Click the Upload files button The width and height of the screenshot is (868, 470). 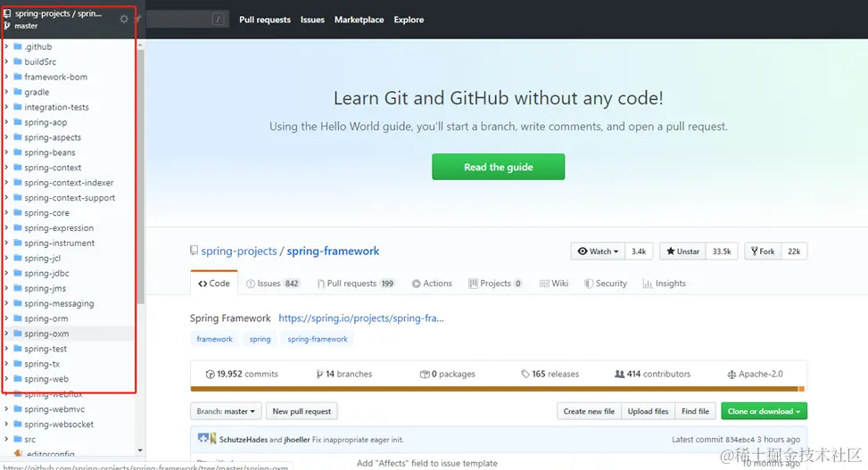(649, 411)
